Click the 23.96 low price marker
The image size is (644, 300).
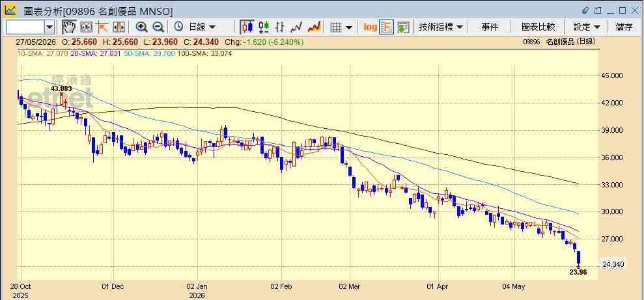coord(578,271)
